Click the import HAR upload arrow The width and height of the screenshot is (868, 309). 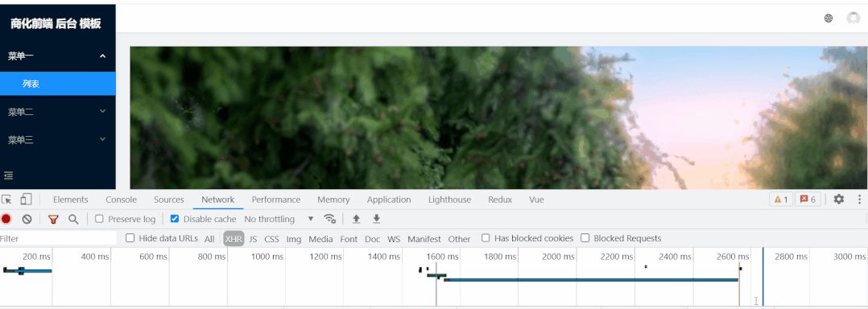click(357, 219)
